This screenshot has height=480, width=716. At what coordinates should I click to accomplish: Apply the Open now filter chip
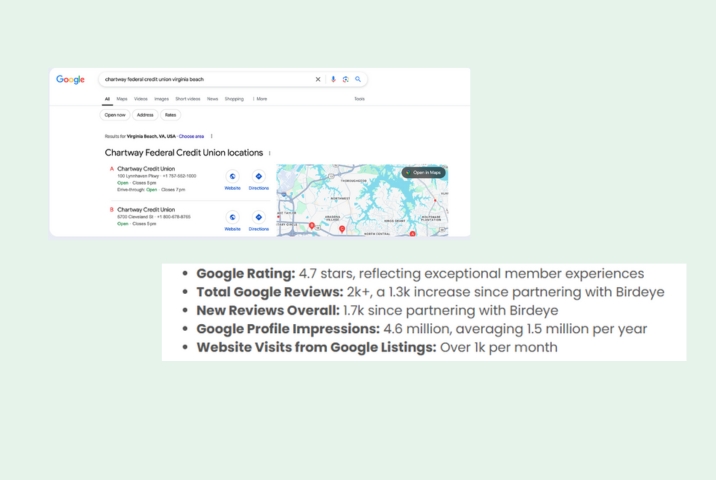(x=115, y=115)
